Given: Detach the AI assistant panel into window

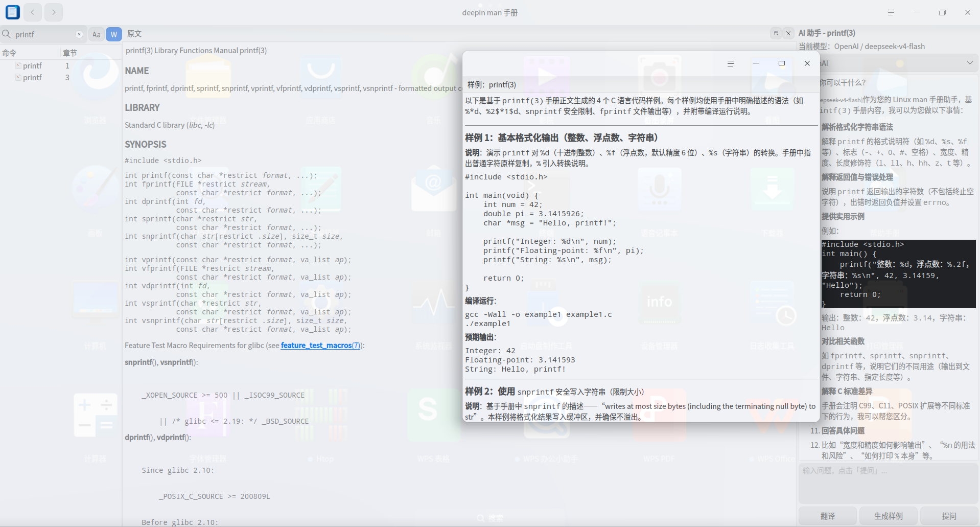Looking at the screenshot, I should pyautogui.click(x=776, y=33).
